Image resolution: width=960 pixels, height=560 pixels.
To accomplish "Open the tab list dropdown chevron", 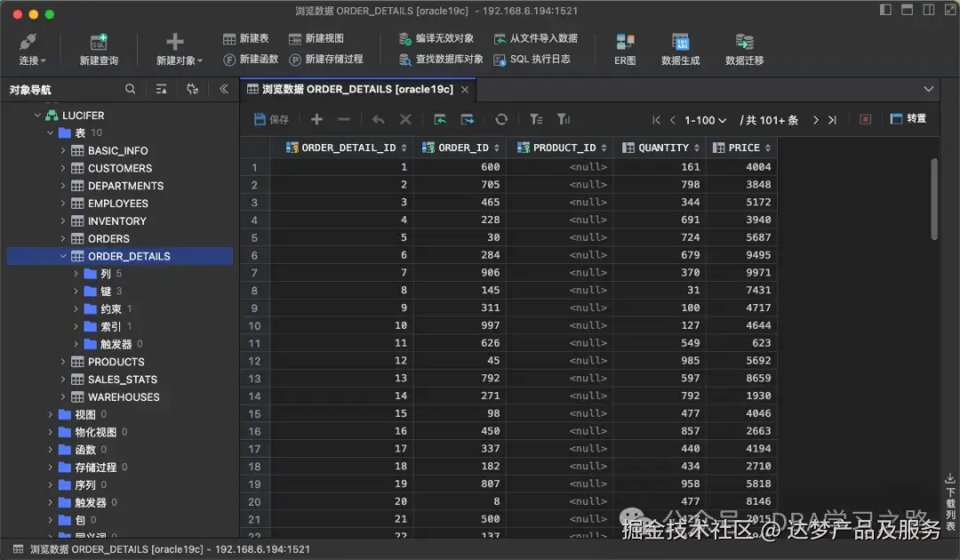I will click(x=928, y=90).
